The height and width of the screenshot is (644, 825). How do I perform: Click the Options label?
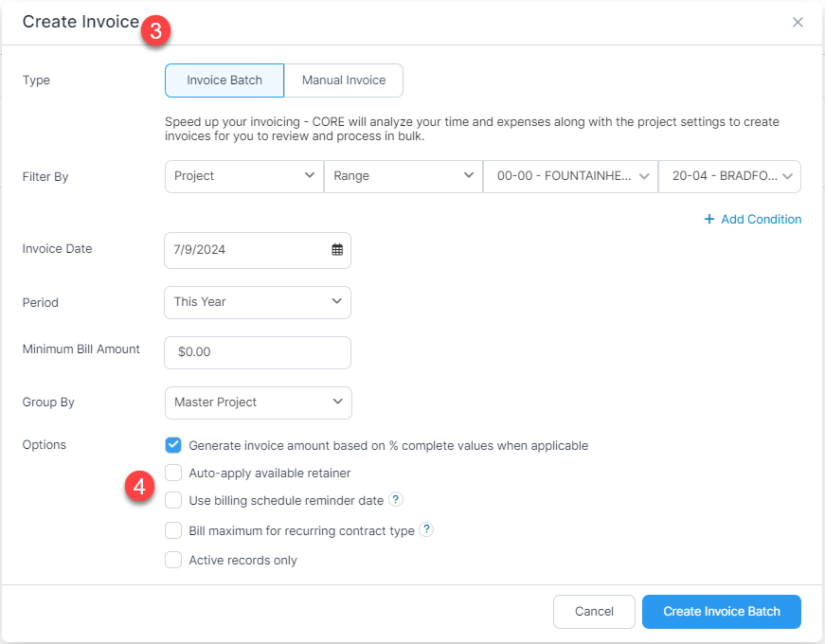click(x=45, y=444)
